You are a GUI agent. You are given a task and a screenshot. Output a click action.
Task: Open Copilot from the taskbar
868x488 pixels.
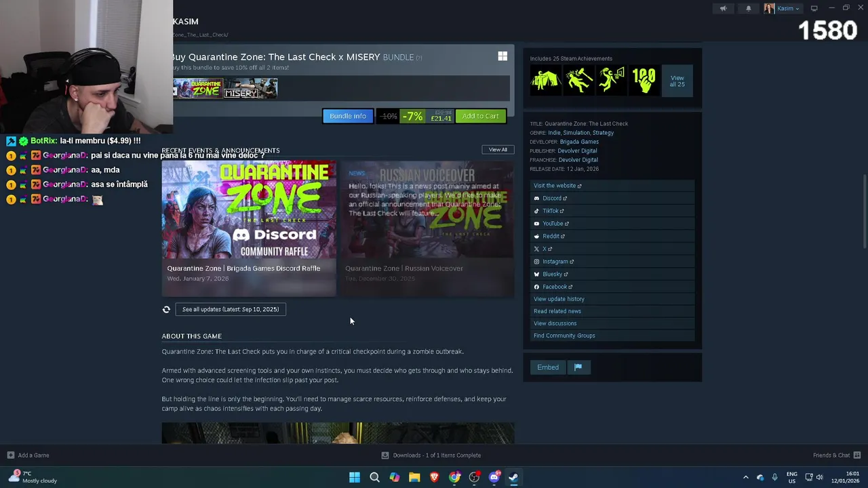[x=395, y=477]
